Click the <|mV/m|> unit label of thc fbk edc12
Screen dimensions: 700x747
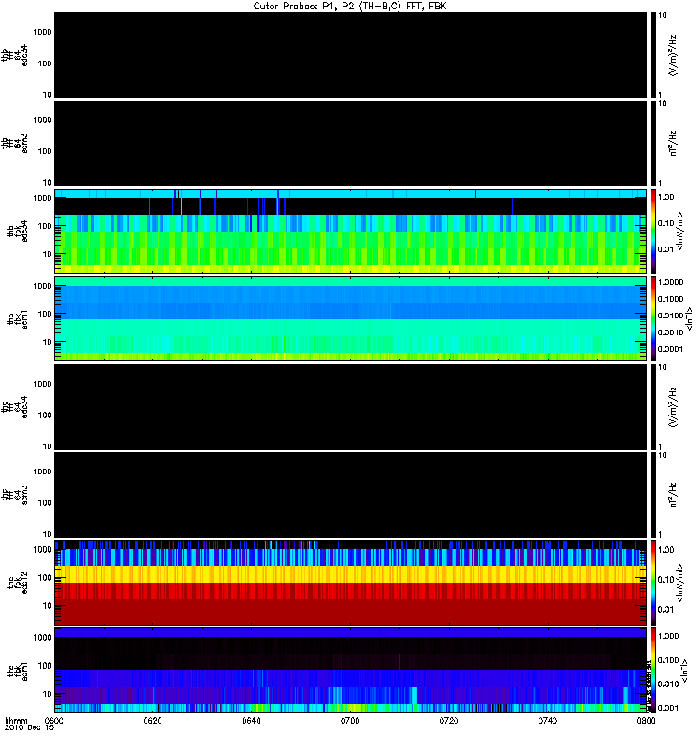[680, 583]
